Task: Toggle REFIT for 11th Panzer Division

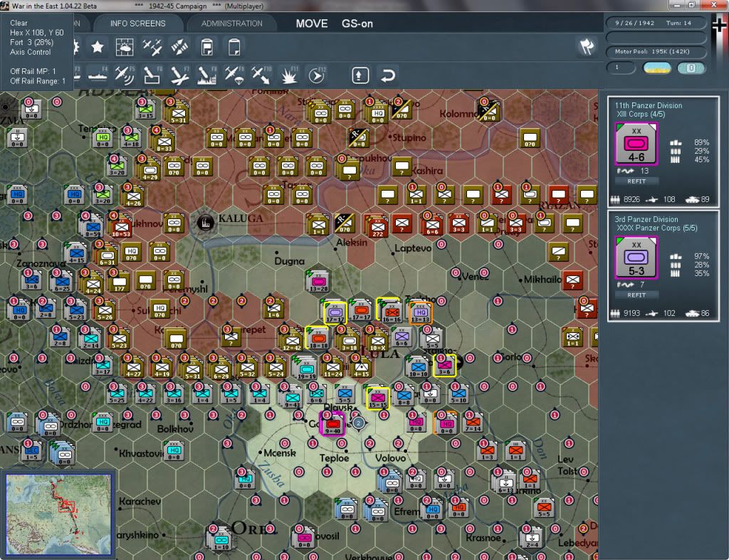Action: coord(636,181)
